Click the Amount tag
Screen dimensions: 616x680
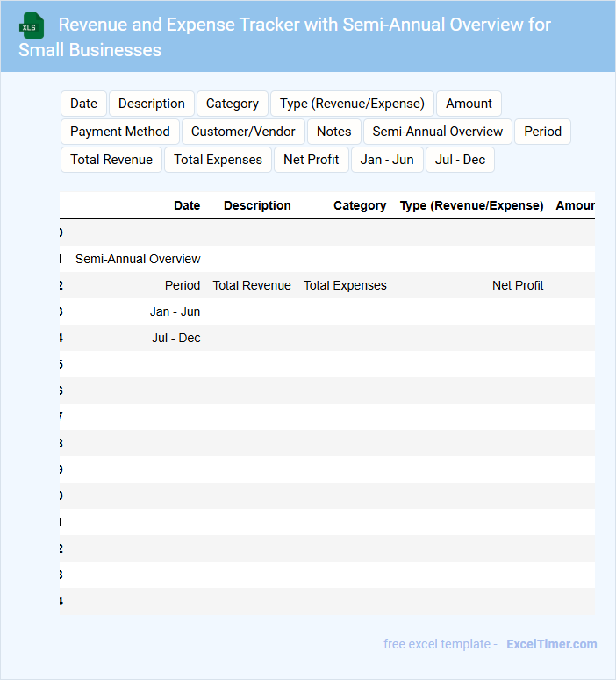point(469,104)
